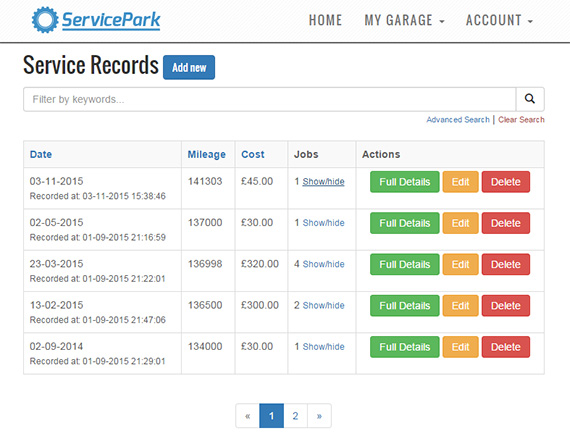Select page 2 in pagination
Image resolution: width=570 pixels, height=436 pixels.
[295, 416]
